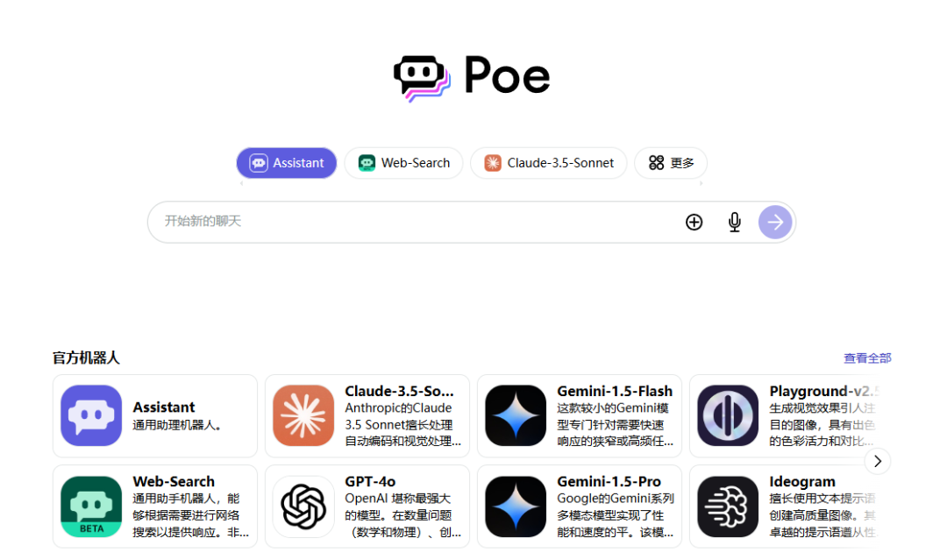
Task: Click the Web-Search green robot icon
Action: [90, 506]
